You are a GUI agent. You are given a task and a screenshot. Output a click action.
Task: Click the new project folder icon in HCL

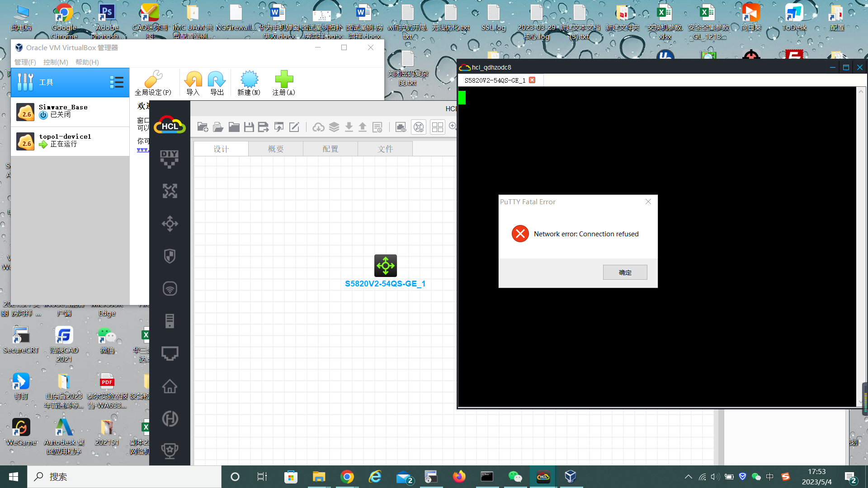[x=203, y=127]
